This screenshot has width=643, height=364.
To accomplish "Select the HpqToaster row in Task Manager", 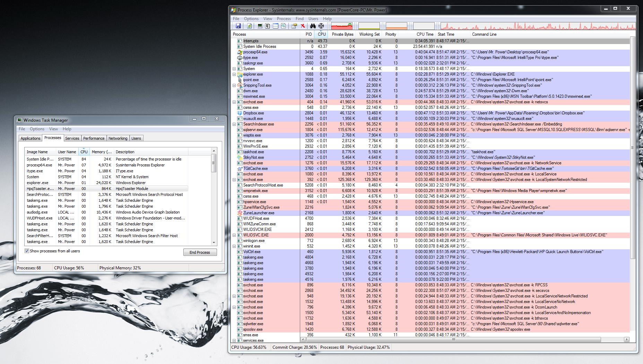I will 106,189.
